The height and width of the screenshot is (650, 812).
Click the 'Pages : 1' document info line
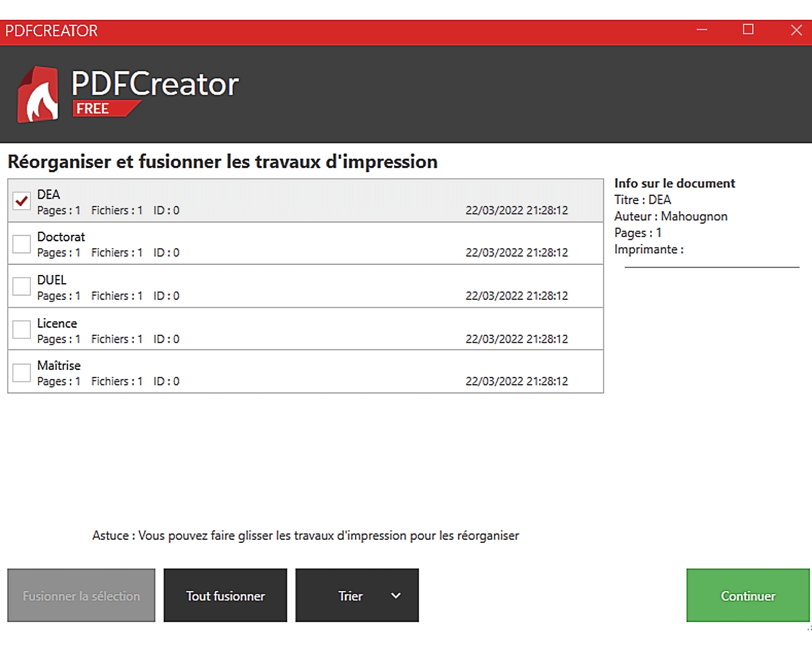(638, 233)
